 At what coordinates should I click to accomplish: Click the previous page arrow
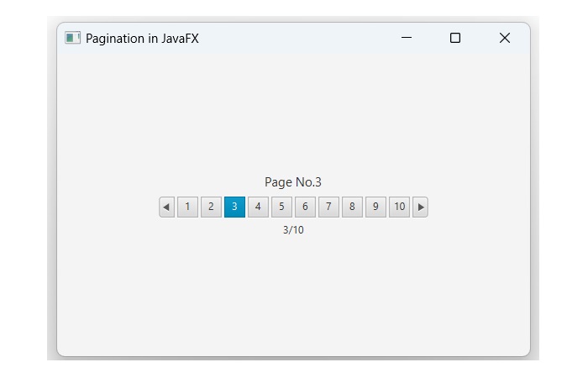click(166, 207)
